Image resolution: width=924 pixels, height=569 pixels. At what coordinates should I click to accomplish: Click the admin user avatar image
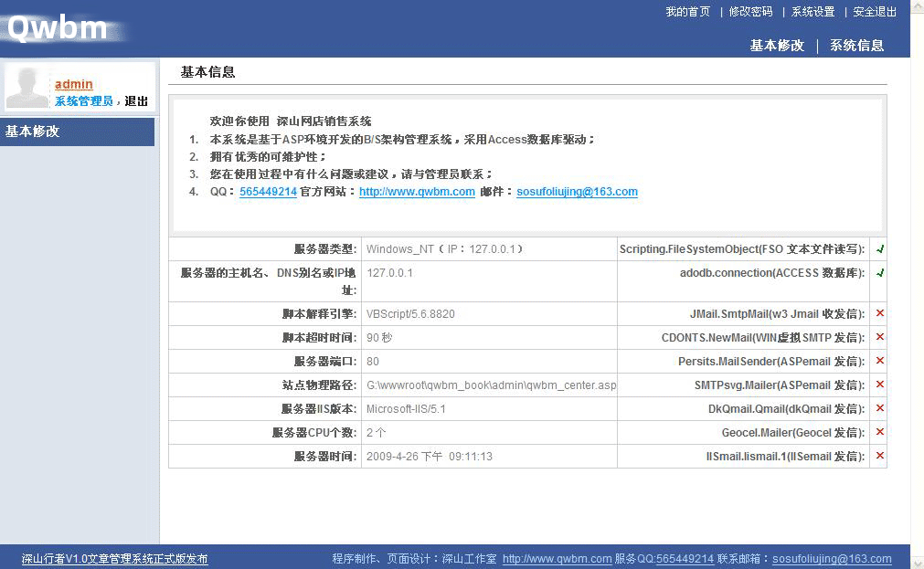point(27,88)
